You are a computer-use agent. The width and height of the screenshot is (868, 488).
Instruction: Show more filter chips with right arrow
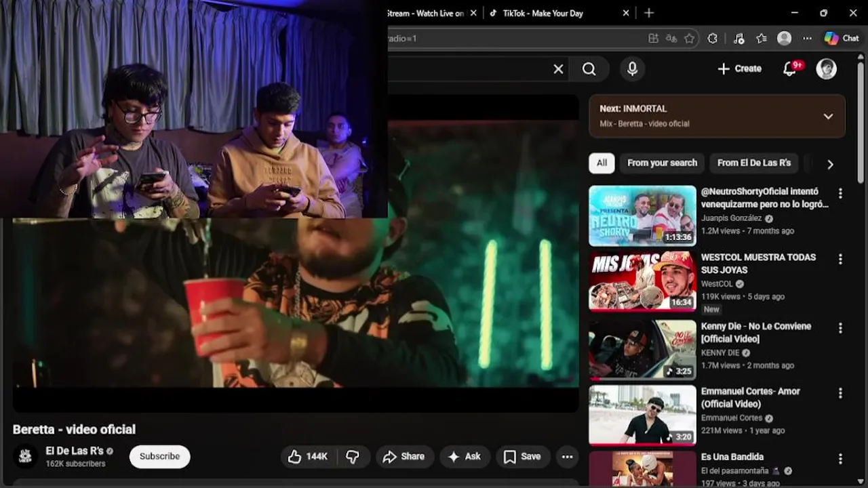(830, 163)
